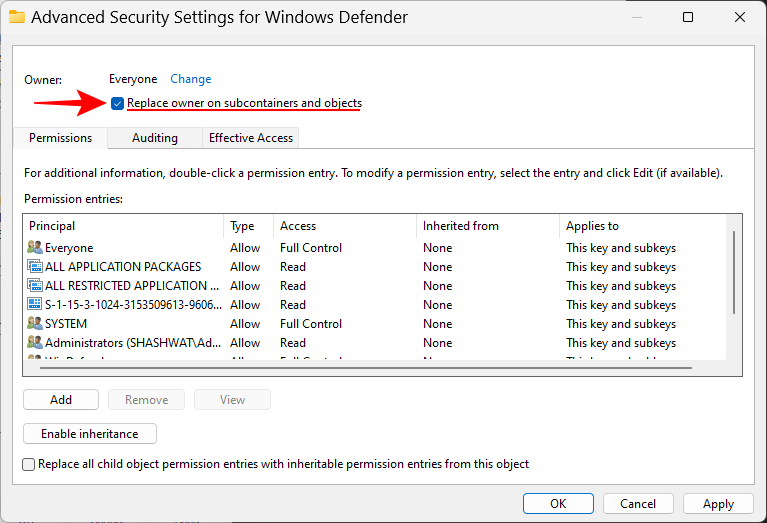This screenshot has width=767, height=523.
Task: Click the permission list vertical scrollbar
Action: point(735,270)
